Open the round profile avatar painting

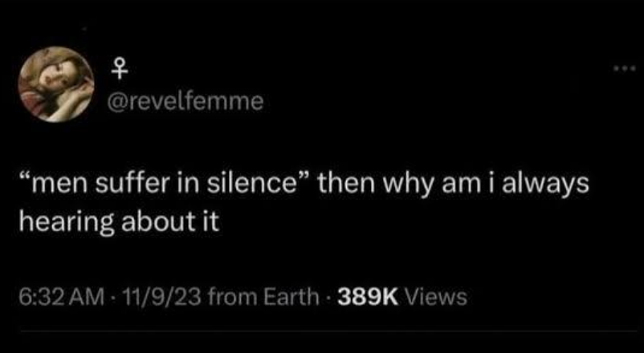tap(56, 84)
